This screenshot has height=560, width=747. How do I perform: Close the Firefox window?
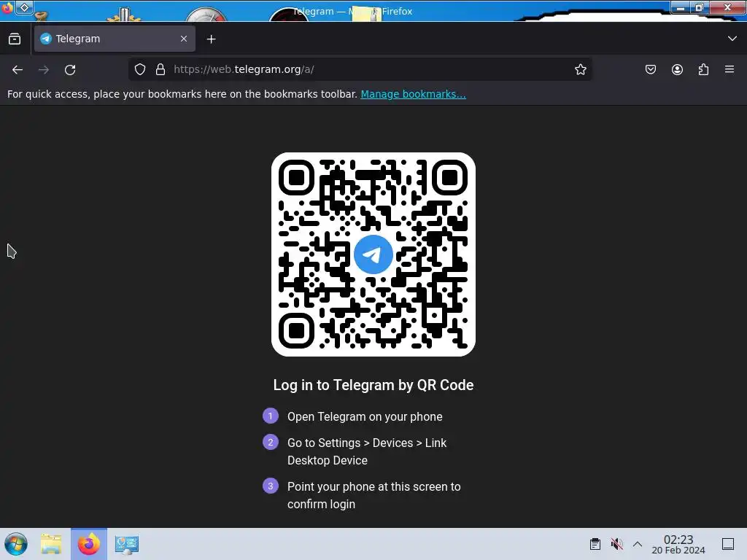tap(727, 7)
